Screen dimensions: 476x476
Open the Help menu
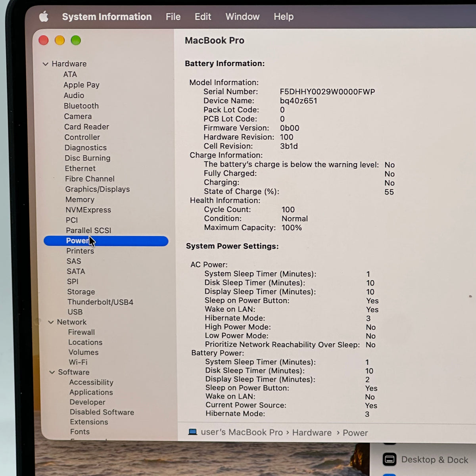click(x=284, y=17)
